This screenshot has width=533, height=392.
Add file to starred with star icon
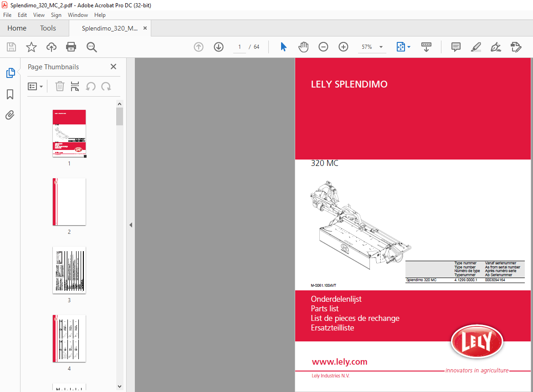[31, 47]
